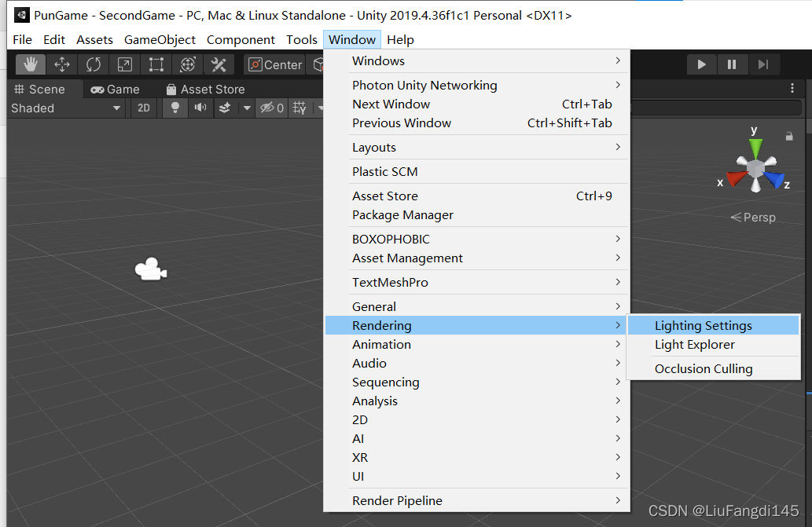
Task: Expand the AI submenu
Action: point(477,438)
